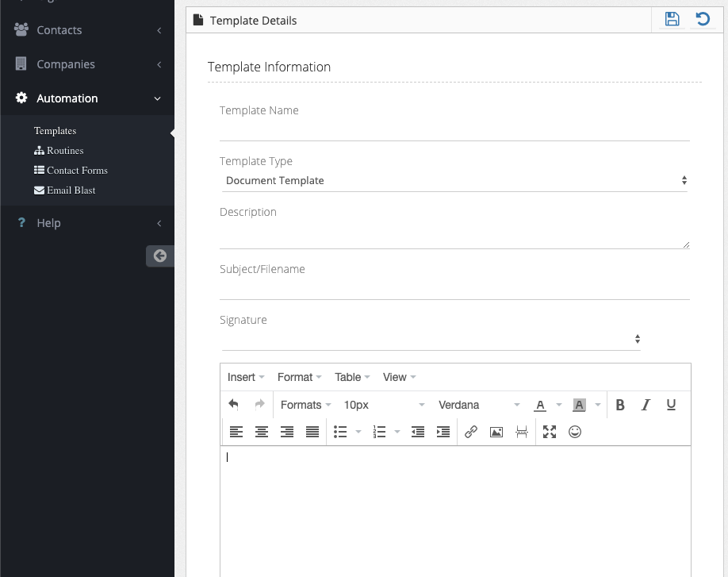Open Contact Forms in sidebar
The width and height of the screenshot is (728, 577).
pos(76,171)
